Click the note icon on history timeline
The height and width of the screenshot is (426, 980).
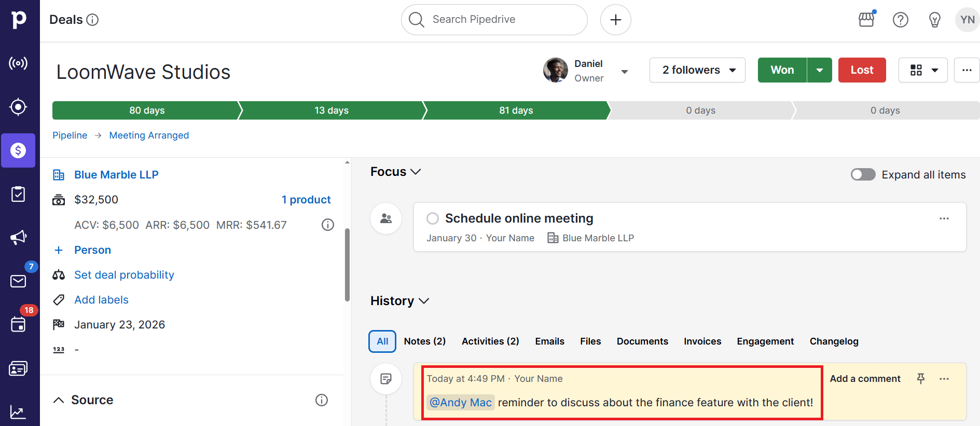(386, 379)
